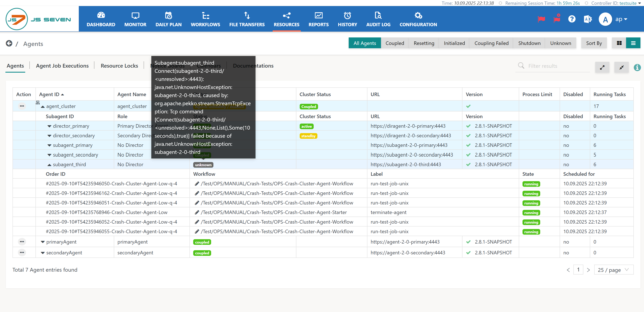This screenshot has height=312, width=644.
Task: Switch to Agent Job Executions tab
Action: pos(62,66)
